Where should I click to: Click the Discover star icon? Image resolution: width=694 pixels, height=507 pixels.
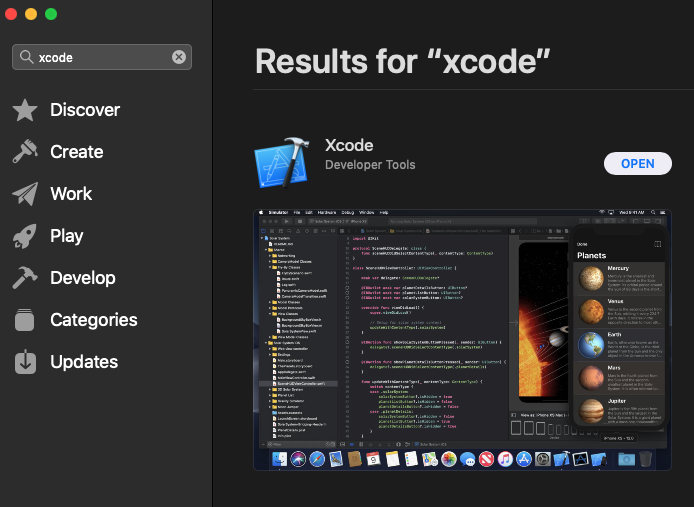(25, 110)
